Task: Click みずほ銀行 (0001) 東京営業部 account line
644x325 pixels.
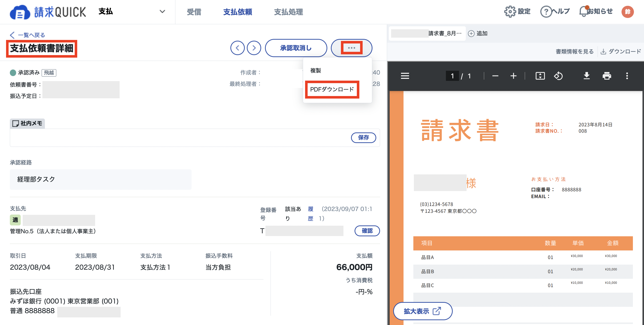Action: click(64, 301)
